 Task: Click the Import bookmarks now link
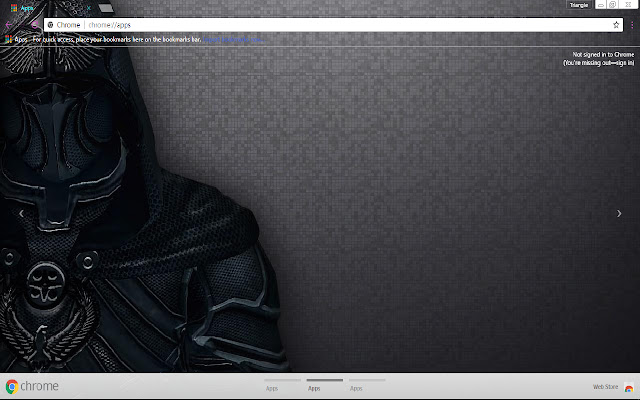click(233, 40)
